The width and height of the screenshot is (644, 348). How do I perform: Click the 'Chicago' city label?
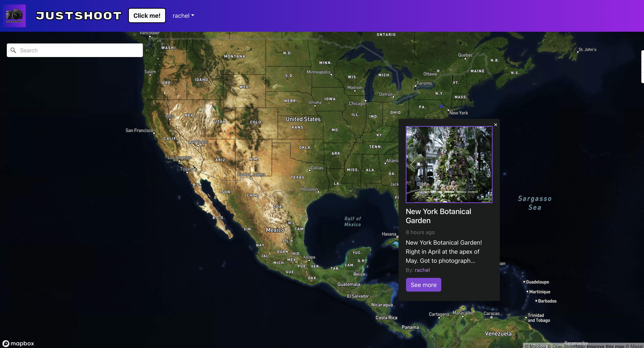pyautogui.click(x=357, y=104)
